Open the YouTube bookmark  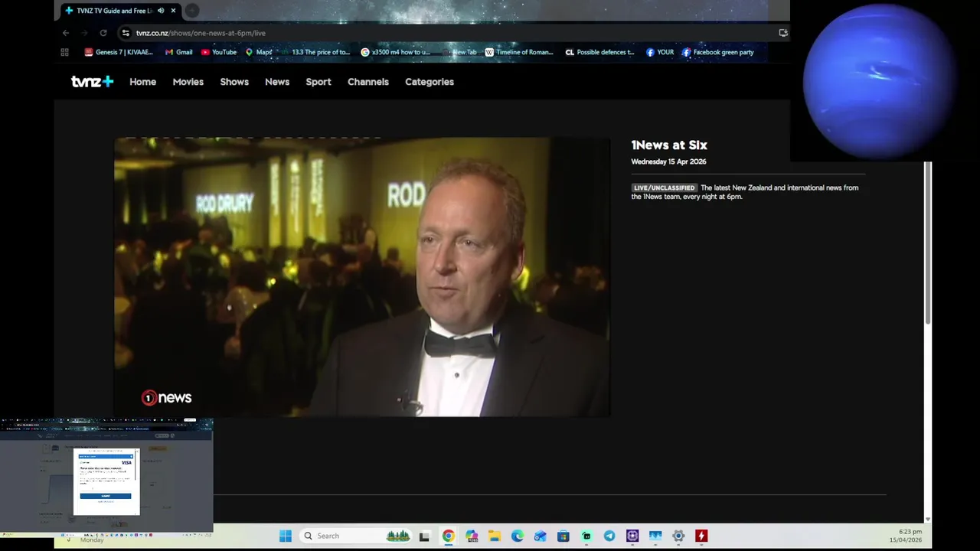(219, 52)
